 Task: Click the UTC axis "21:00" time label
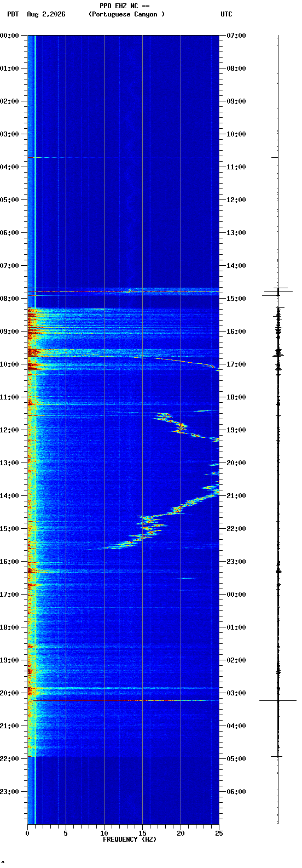(236, 496)
